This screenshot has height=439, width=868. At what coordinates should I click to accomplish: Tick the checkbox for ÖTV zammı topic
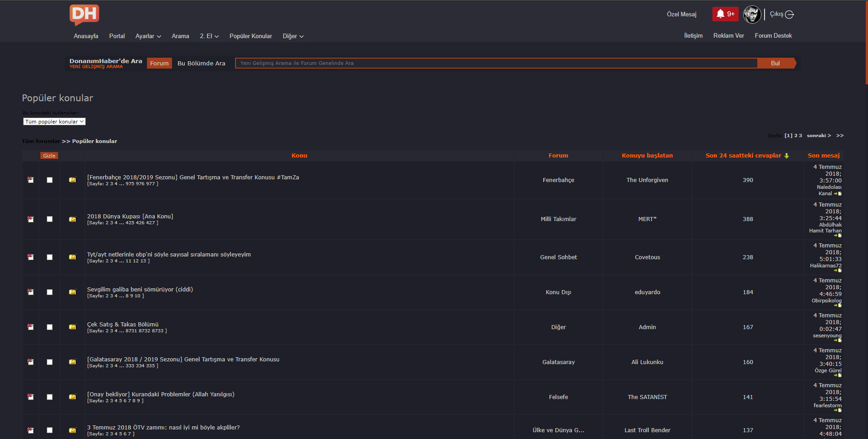(49, 430)
